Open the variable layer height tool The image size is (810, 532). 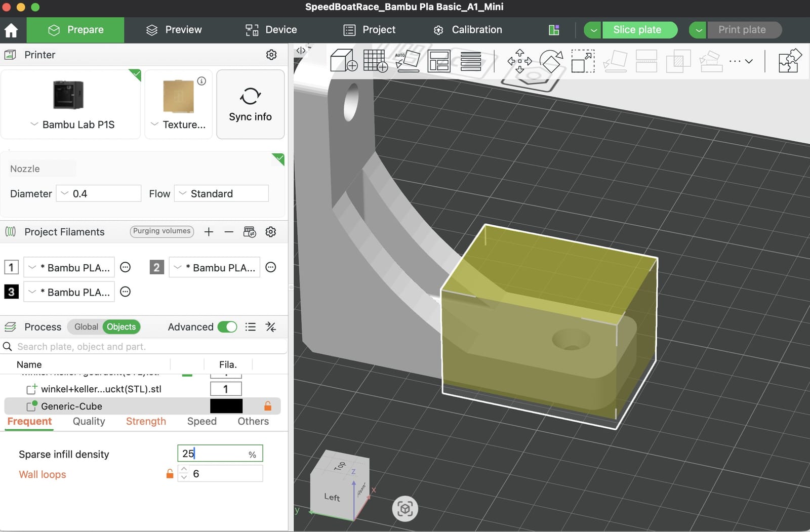(471, 61)
